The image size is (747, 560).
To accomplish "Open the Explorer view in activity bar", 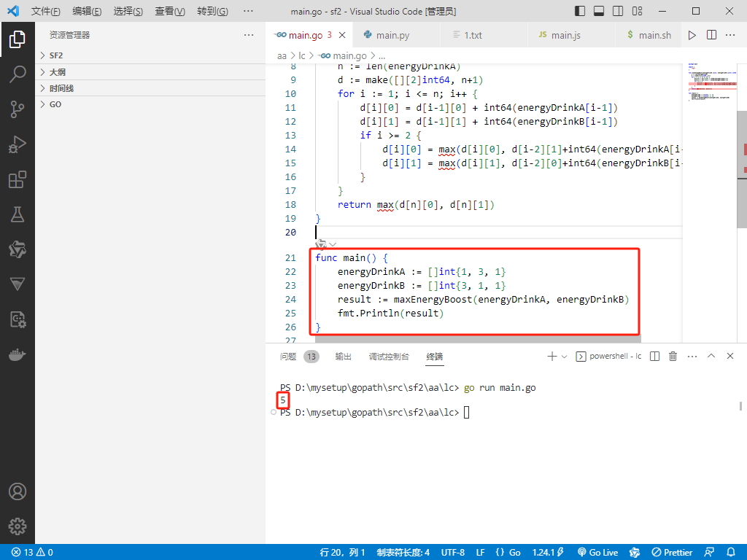I will [x=18, y=39].
